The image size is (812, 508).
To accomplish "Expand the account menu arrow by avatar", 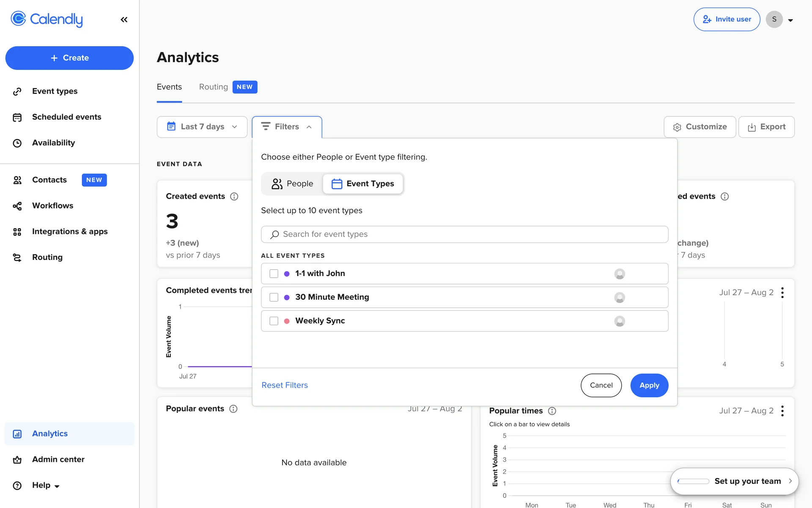I will coord(790,20).
